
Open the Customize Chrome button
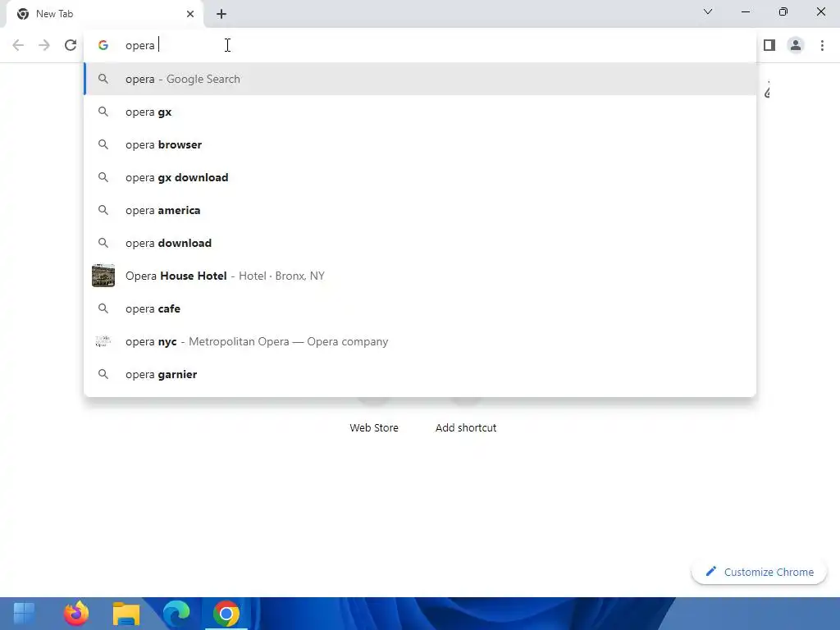tap(759, 572)
